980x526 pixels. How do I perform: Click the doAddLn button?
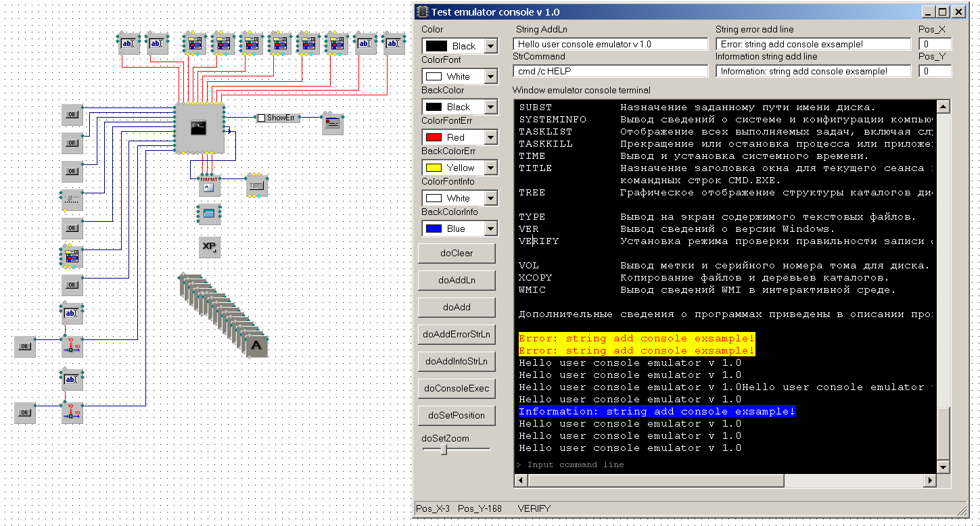pyautogui.click(x=457, y=280)
